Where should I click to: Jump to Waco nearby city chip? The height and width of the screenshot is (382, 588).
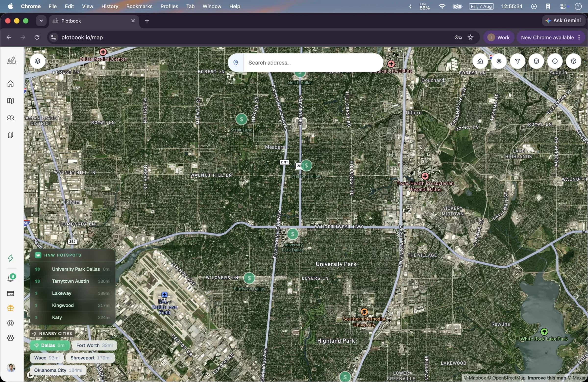point(47,358)
